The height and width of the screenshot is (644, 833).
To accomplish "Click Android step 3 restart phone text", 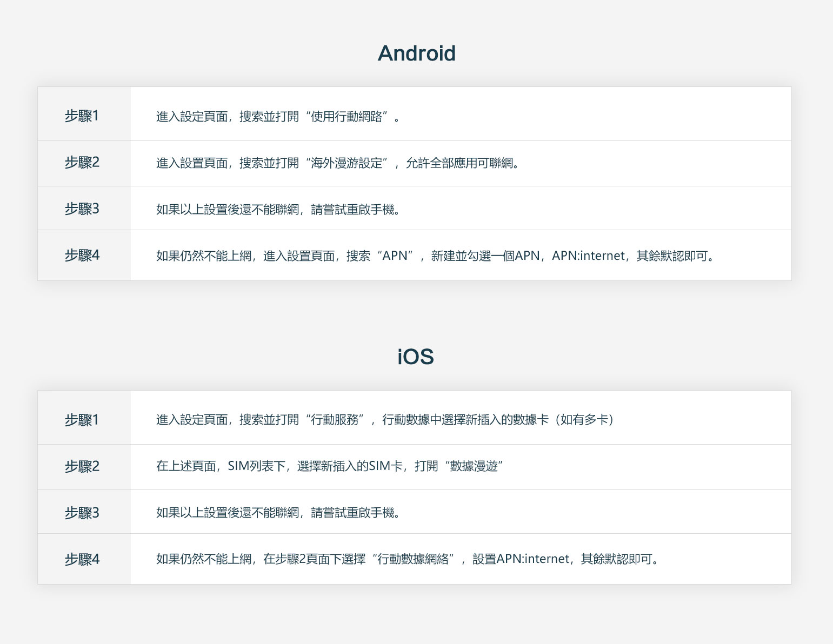I will (278, 210).
